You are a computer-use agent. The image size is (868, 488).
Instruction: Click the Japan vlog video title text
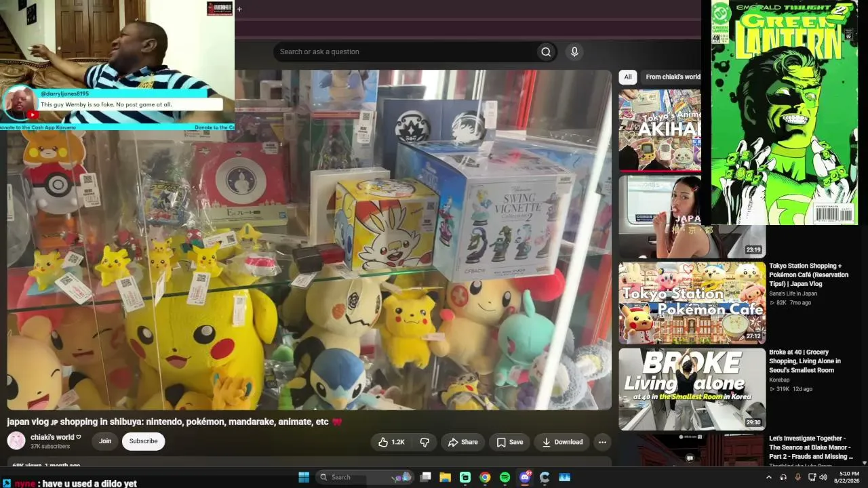175,422
